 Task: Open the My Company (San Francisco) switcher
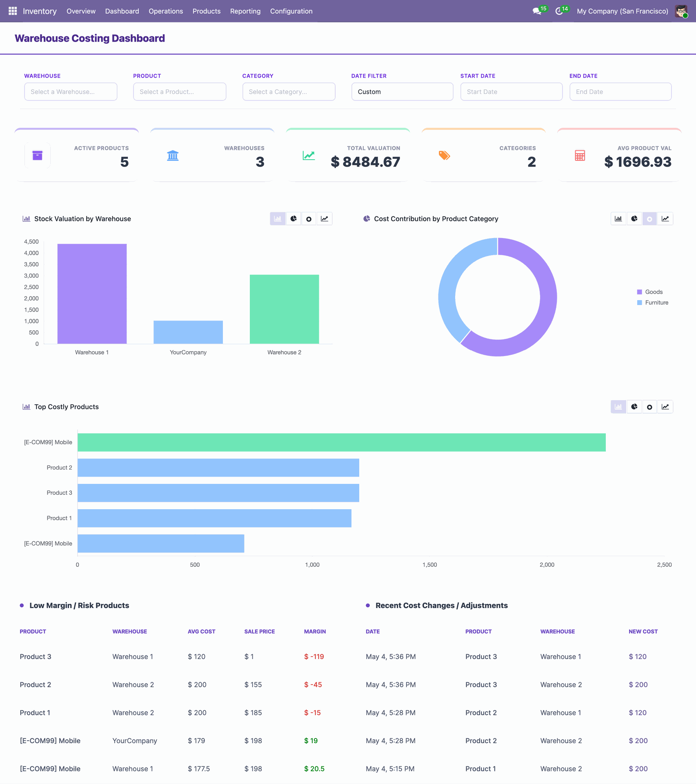click(623, 11)
